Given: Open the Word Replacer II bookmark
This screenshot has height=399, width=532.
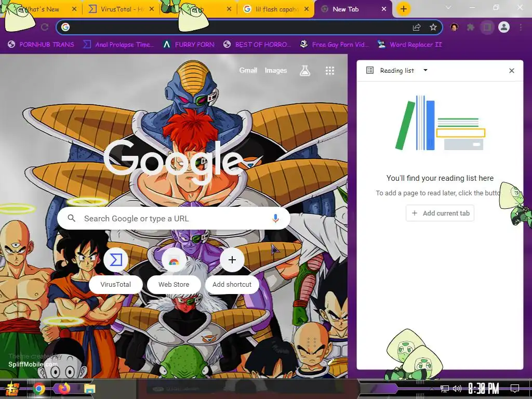Looking at the screenshot, I should tap(409, 45).
